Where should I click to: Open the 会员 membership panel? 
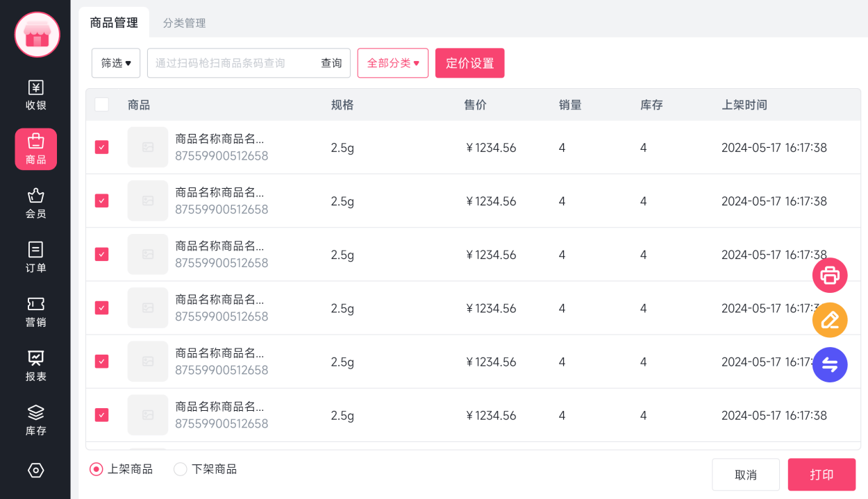pyautogui.click(x=35, y=202)
